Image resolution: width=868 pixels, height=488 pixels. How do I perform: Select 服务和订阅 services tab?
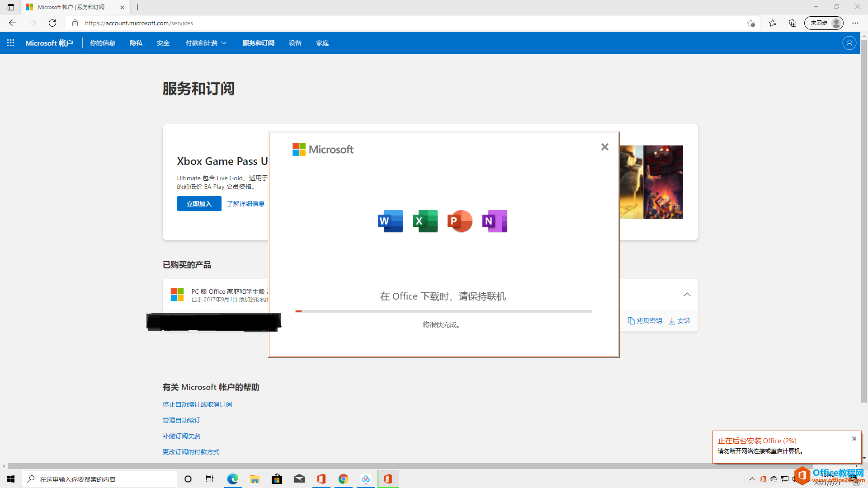point(258,43)
